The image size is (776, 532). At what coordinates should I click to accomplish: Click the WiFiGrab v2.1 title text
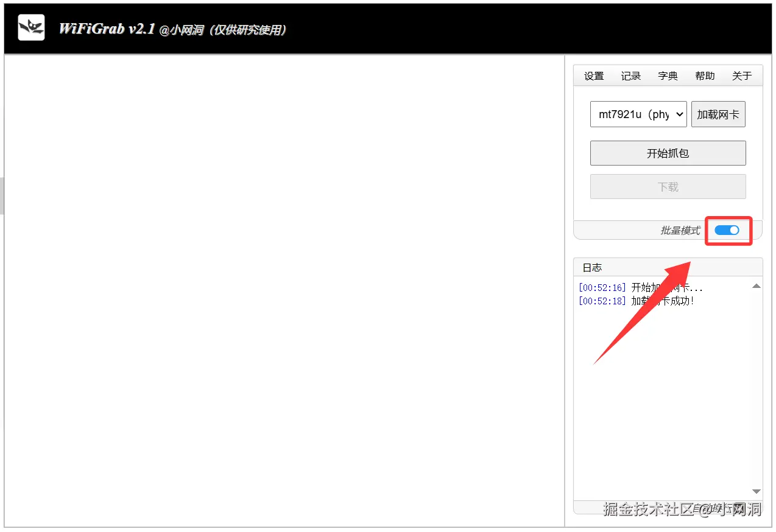[x=107, y=29]
